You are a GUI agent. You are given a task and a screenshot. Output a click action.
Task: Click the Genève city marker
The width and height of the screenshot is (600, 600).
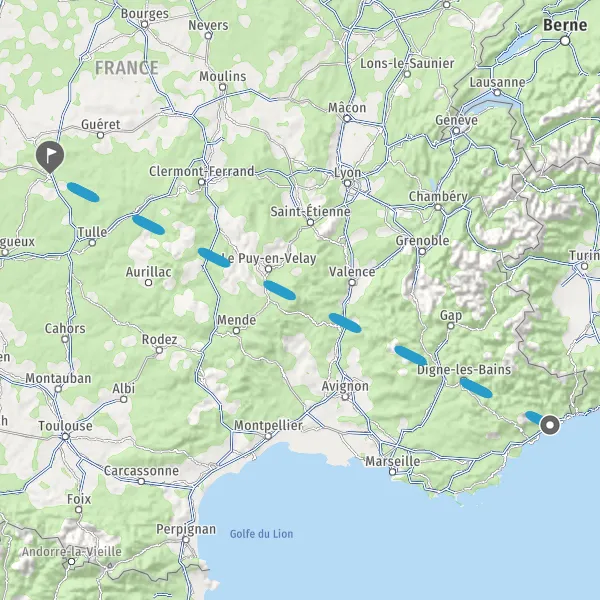tap(456, 131)
